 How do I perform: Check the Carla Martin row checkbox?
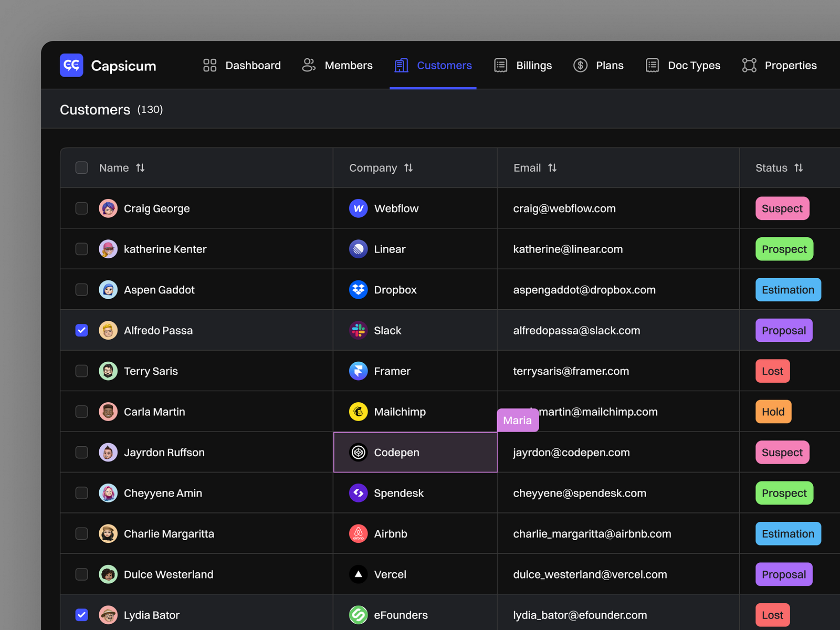coord(82,412)
